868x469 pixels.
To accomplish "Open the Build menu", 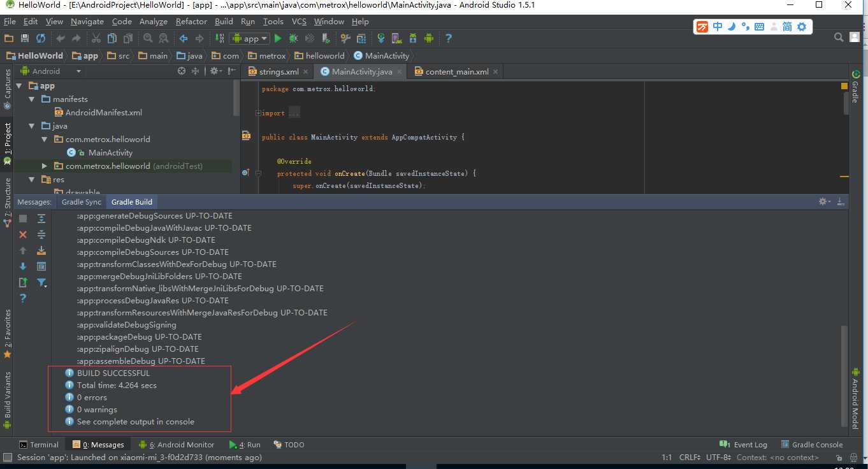I will (x=224, y=21).
